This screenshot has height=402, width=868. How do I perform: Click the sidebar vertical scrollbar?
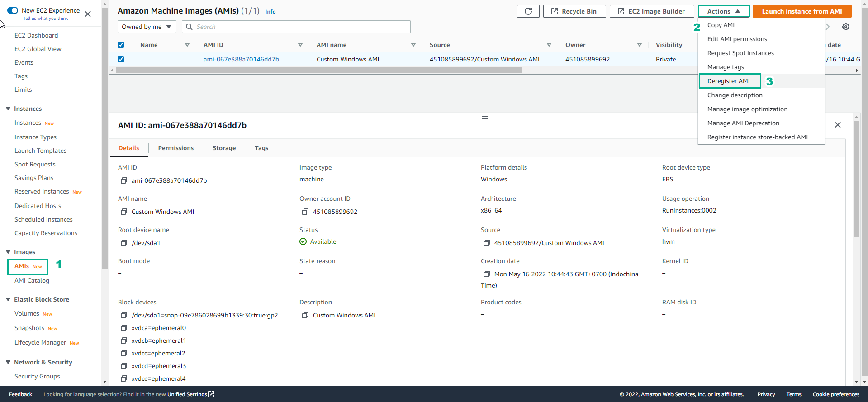[105, 138]
